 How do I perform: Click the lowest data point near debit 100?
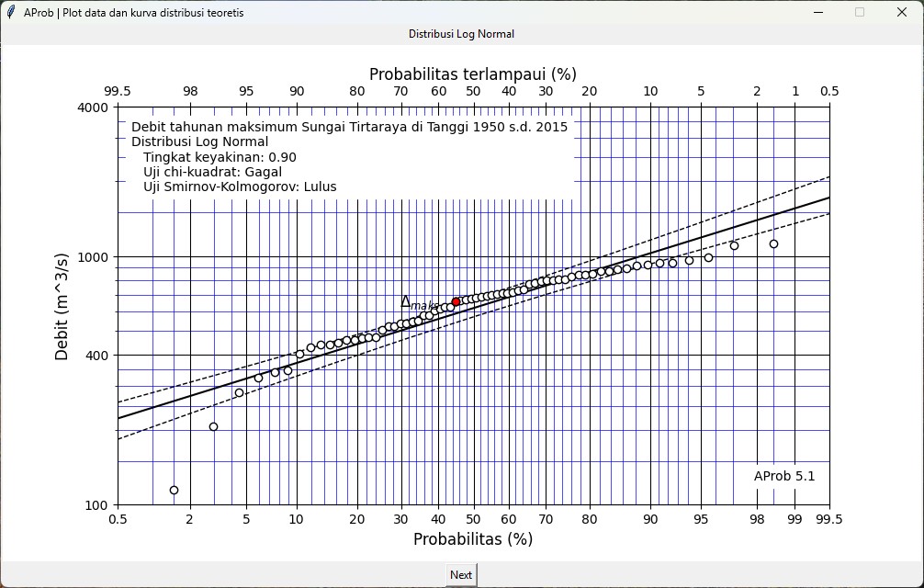tap(174, 491)
